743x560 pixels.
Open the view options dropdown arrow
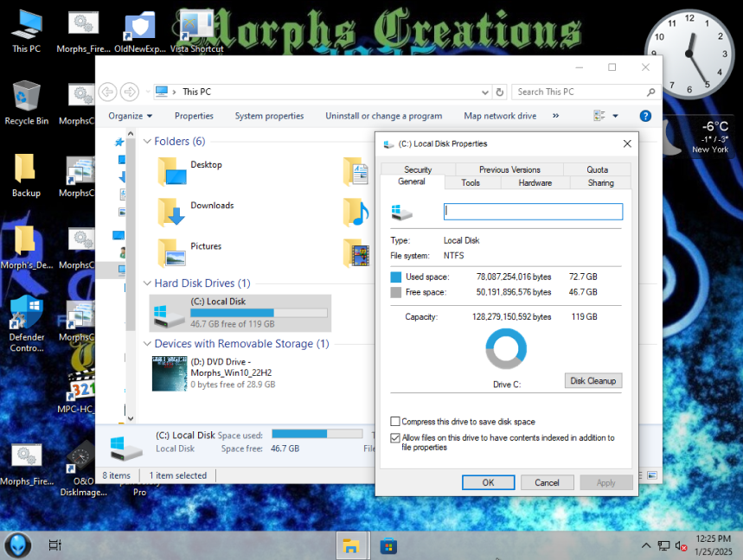pyautogui.click(x=615, y=116)
